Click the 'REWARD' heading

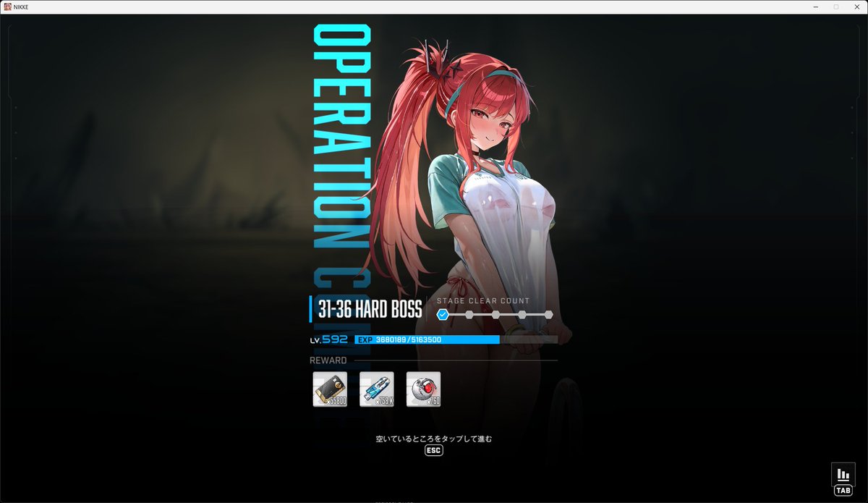tap(328, 360)
